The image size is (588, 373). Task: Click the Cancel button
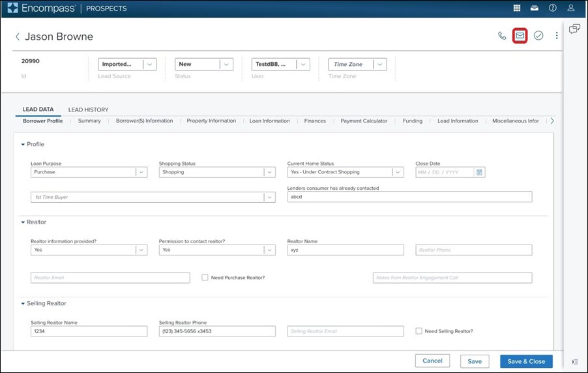pyautogui.click(x=432, y=361)
